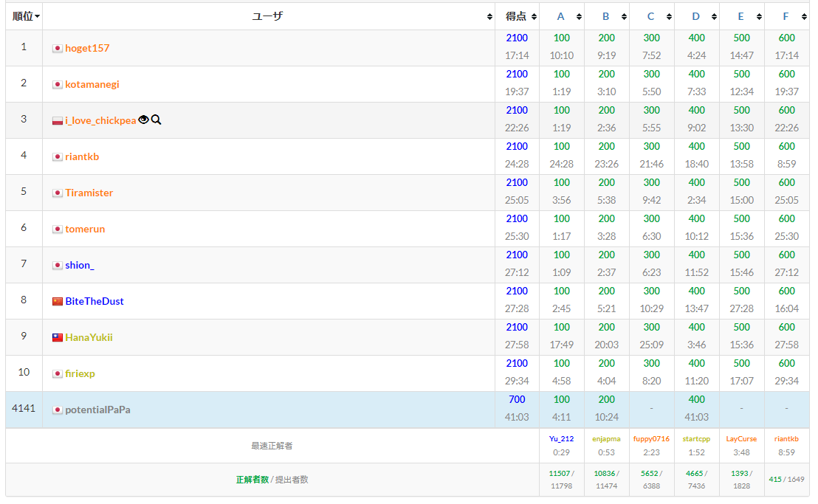Select Tiramister's problem D time 2:34
Image resolution: width=818 pixels, height=504 pixels.
[696, 201]
